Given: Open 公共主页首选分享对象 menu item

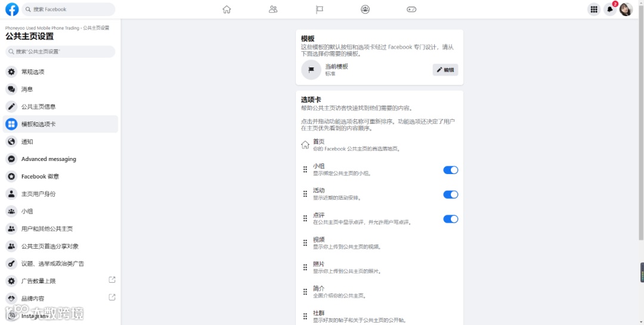Looking at the screenshot, I should click(60, 246).
